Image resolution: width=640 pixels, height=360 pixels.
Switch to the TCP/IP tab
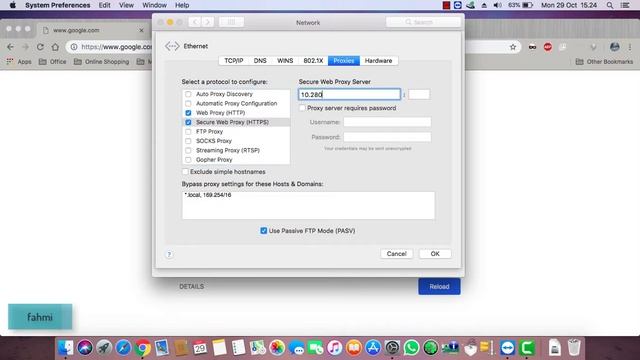tap(233, 61)
